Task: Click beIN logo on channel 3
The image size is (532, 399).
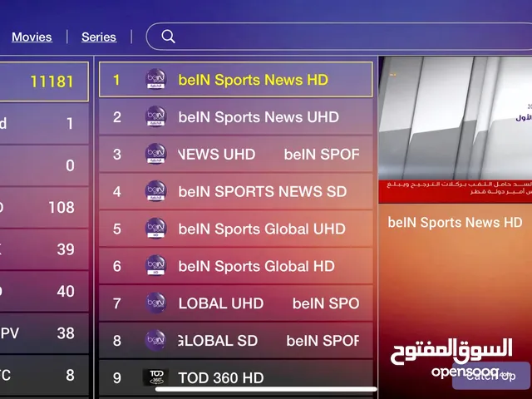Action: [155, 154]
